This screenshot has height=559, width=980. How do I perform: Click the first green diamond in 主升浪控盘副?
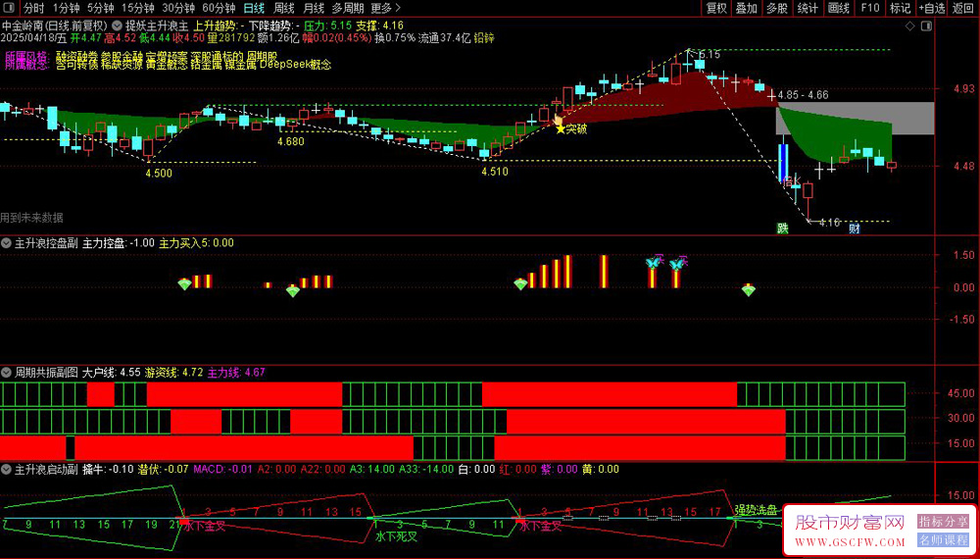click(x=184, y=283)
